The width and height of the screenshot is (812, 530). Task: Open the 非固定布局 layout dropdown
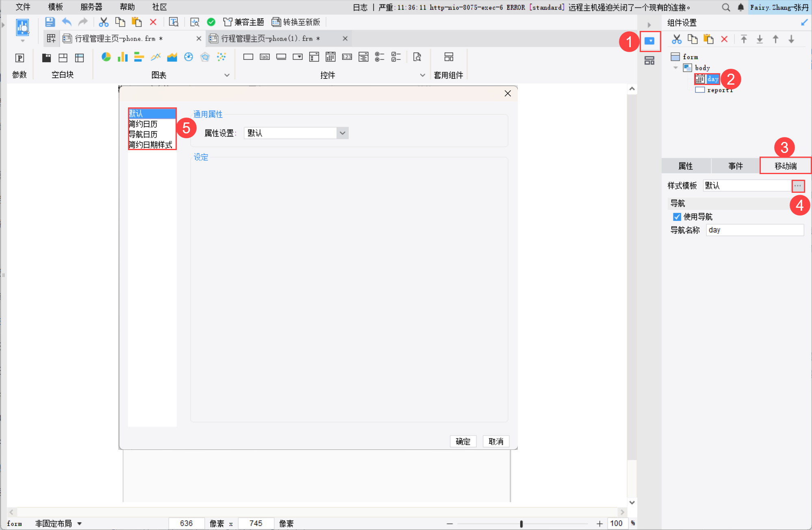coord(80,523)
